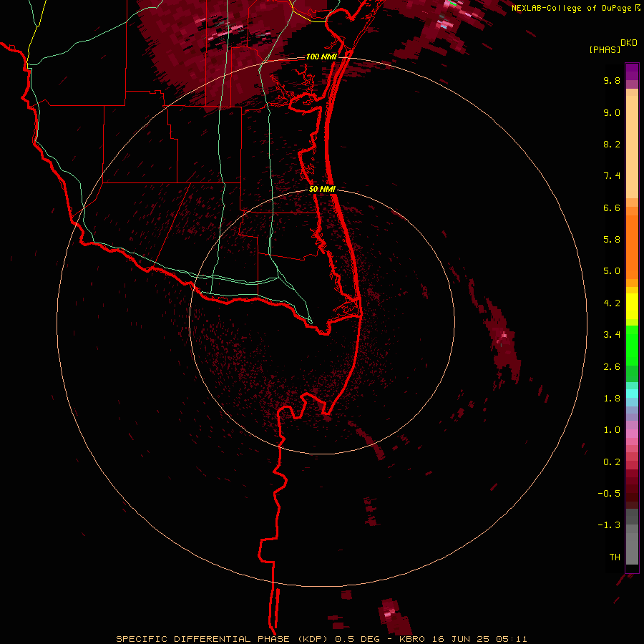Click the NEXLAB-College of DuPage header text

[x=571, y=8]
